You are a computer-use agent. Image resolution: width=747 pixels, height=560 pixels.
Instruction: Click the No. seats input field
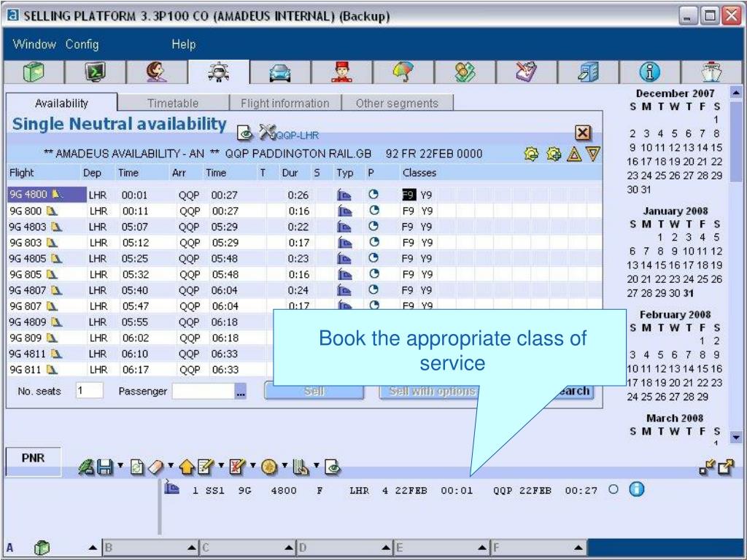90,391
